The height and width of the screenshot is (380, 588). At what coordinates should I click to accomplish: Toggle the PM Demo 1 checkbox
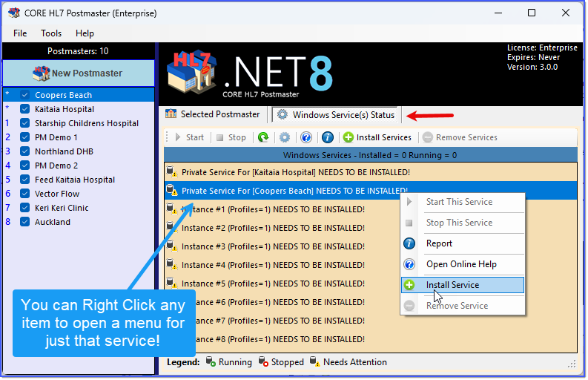pos(24,137)
